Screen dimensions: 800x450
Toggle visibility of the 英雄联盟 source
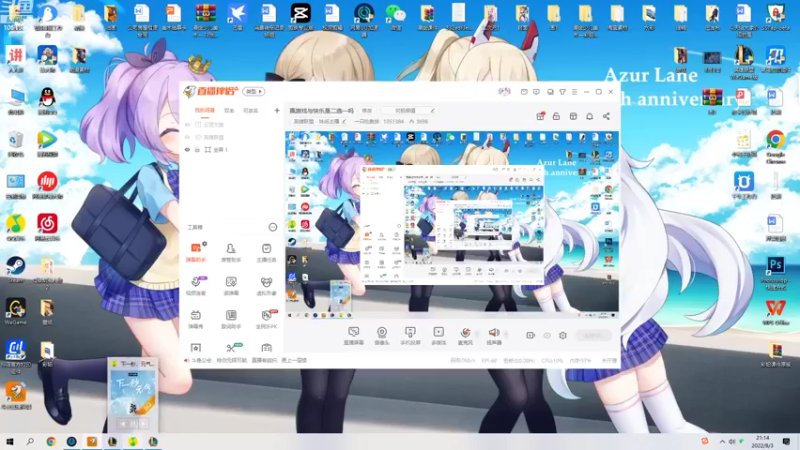187,137
